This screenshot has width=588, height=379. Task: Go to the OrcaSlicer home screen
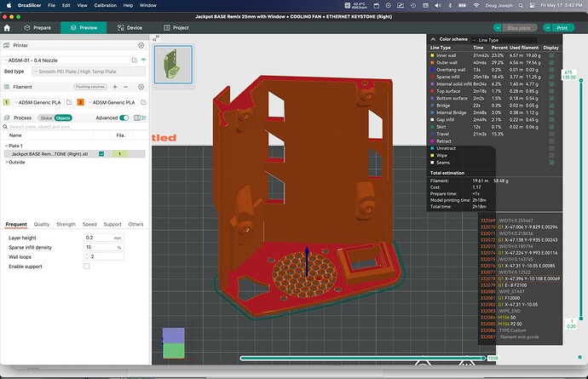[7, 28]
